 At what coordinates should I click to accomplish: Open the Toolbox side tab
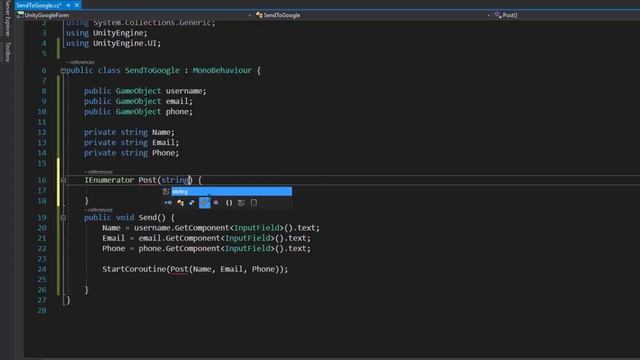point(7,52)
